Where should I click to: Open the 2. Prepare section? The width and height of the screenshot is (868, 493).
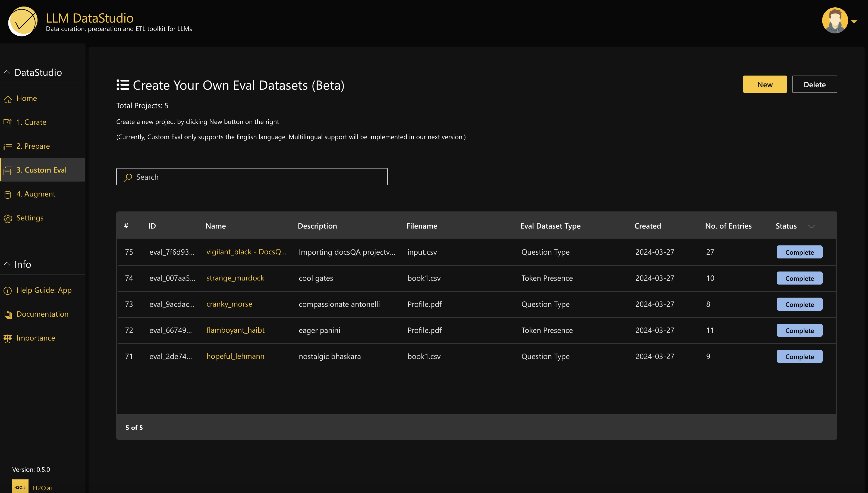(x=33, y=146)
